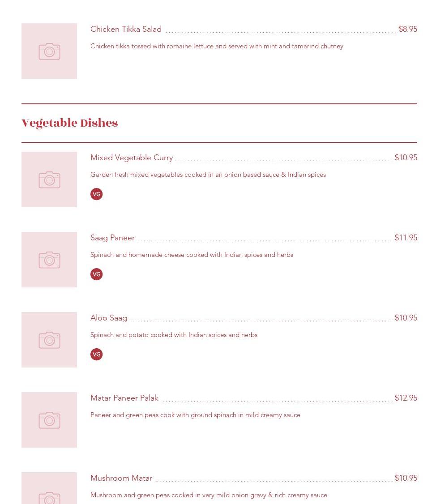Click the Vegetable Dishes section heading
The height and width of the screenshot is (504, 432).
coord(70,123)
